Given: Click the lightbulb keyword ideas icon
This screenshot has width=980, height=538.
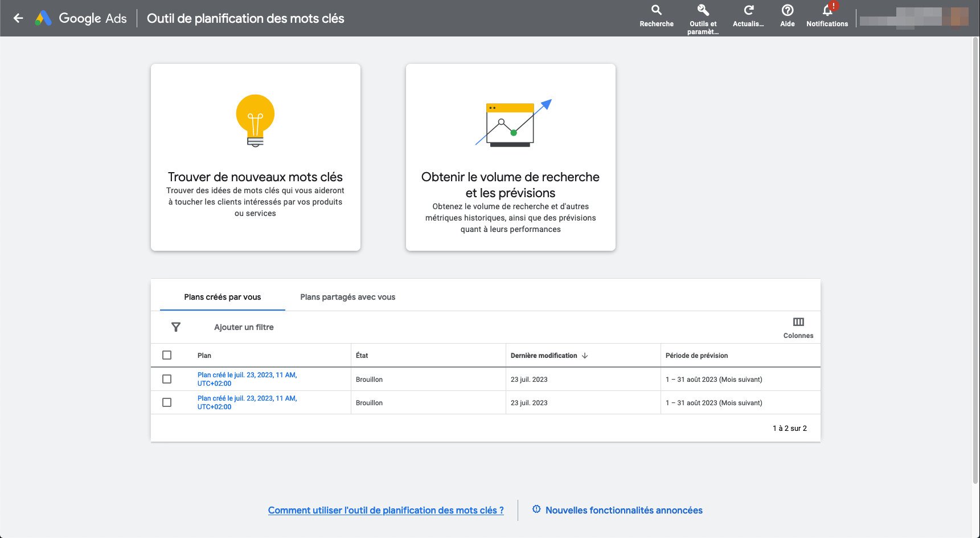Looking at the screenshot, I should click(255, 120).
